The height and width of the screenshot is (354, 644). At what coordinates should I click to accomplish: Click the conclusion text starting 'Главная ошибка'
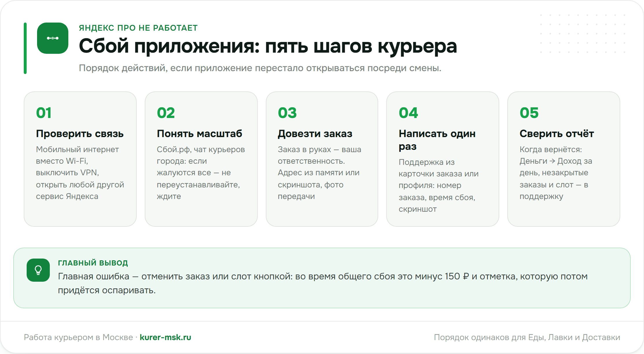pos(323,283)
